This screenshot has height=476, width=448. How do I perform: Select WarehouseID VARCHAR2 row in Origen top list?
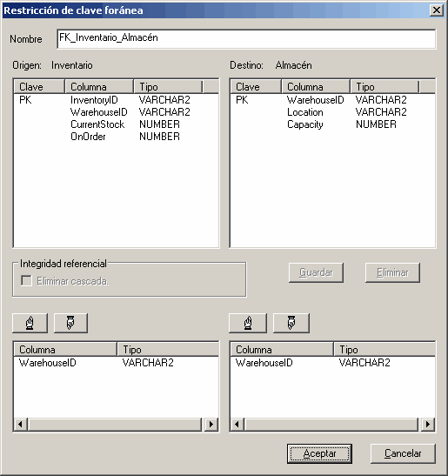click(116, 112)
